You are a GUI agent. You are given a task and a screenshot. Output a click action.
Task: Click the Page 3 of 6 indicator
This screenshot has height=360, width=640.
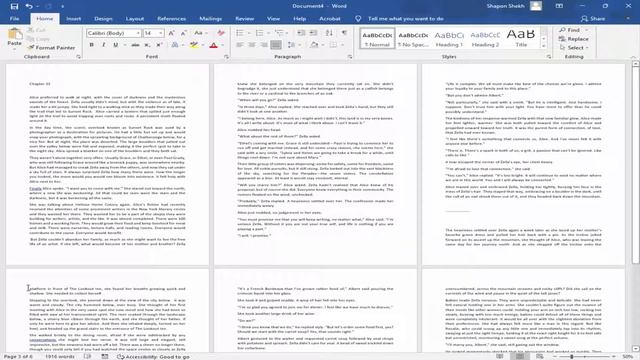pyautogui.click(x=18, y=356)
